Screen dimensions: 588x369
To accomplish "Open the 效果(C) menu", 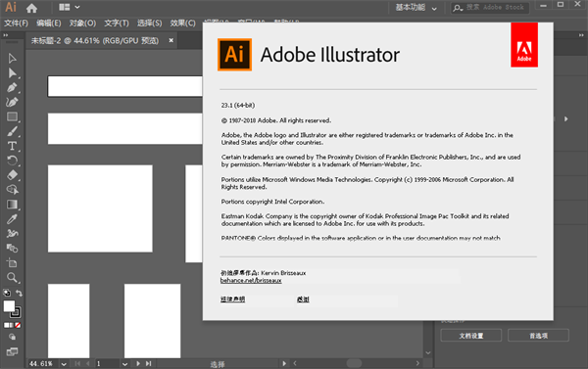I will click(182, 23).
